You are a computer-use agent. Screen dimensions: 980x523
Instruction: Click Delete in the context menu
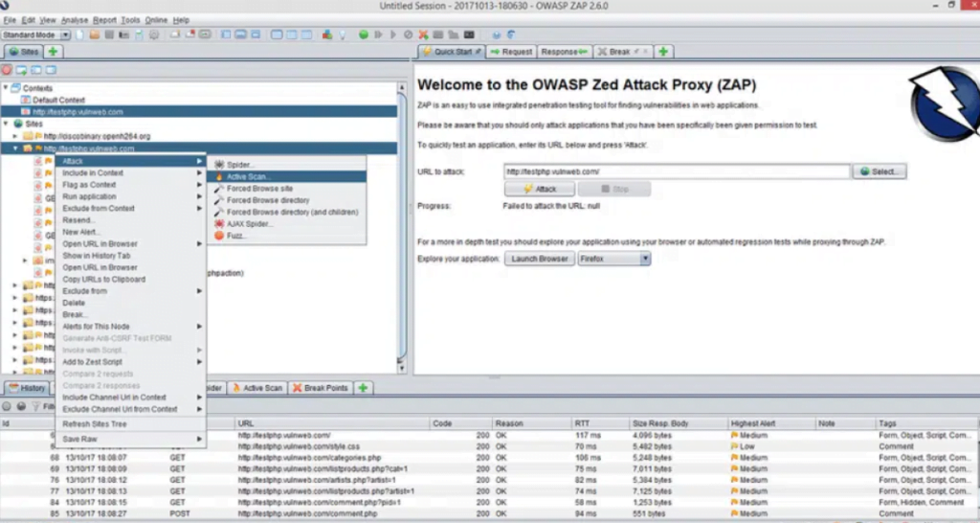point(131,303)
